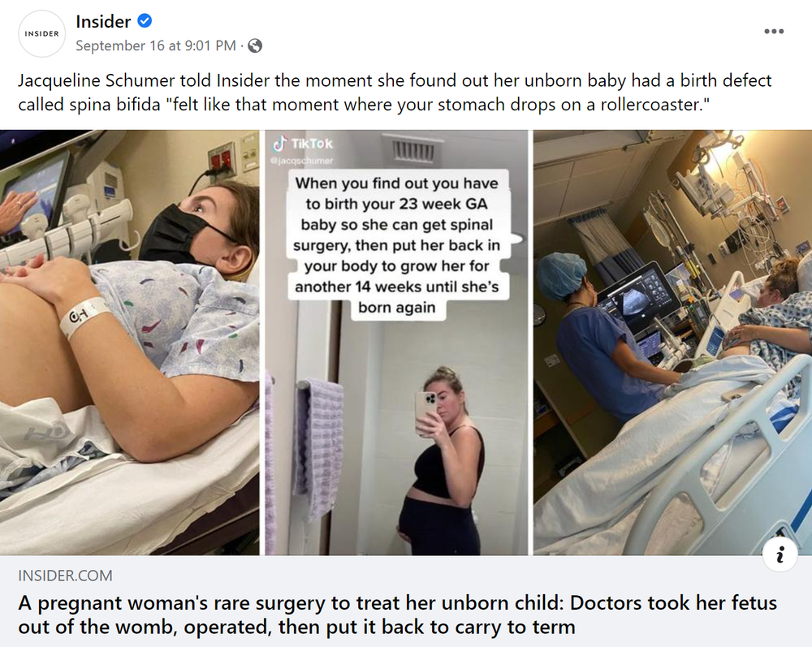Image resolution: width=812 pixels, height=647 pixels.
Task: Open the Insider page name link
Action: pyautogui.click(x=103, y=21)
